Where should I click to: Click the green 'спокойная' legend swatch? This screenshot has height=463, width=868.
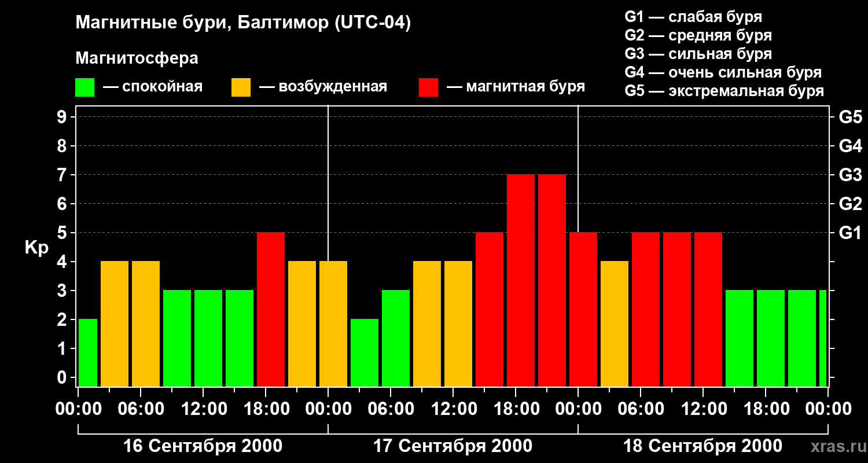pyautogui.click(x=84, y=87)
